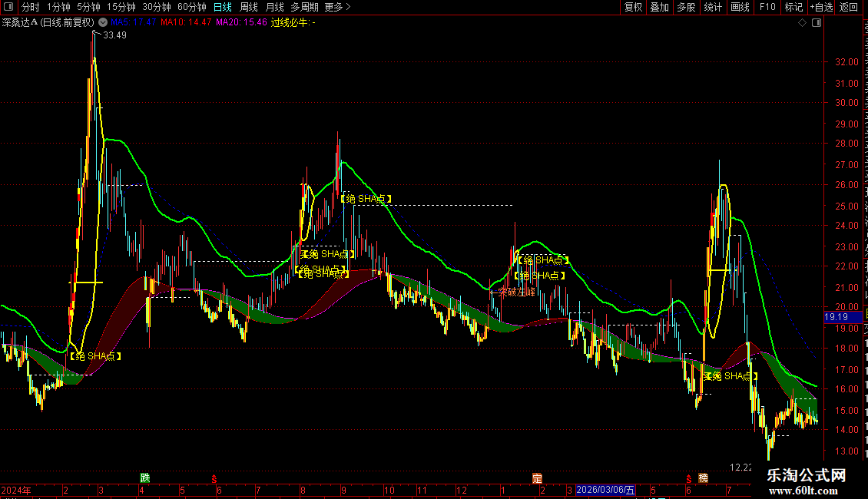
Task: Toggle the right side panel icon
Action: coord(817,23)
